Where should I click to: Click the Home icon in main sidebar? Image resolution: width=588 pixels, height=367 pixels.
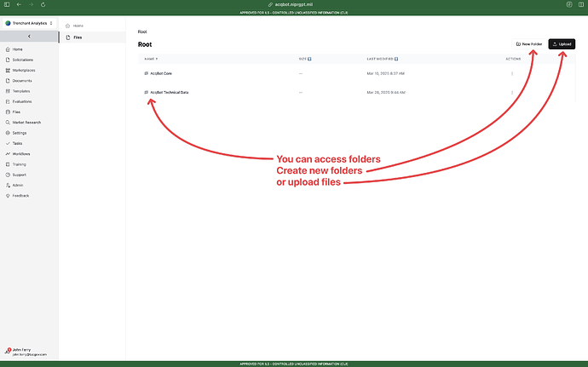click(8, 49)
